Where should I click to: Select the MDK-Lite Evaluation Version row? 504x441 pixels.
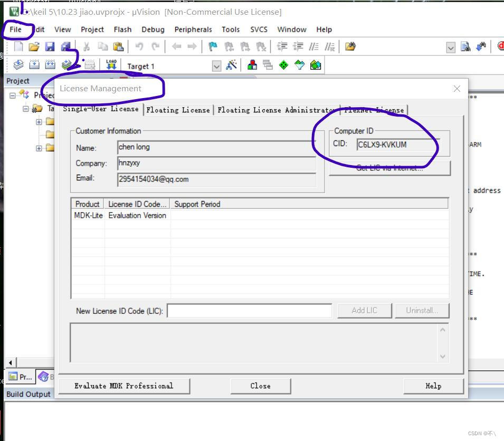click(260, 216)
